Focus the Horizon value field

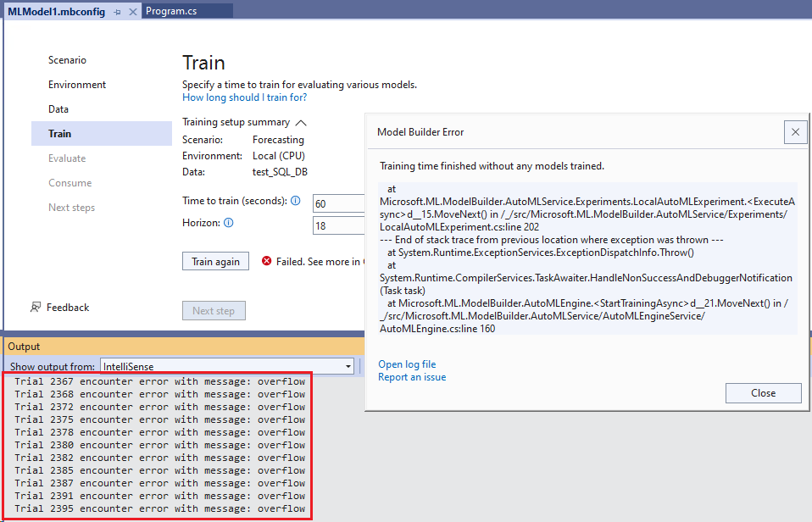(339, 225)
